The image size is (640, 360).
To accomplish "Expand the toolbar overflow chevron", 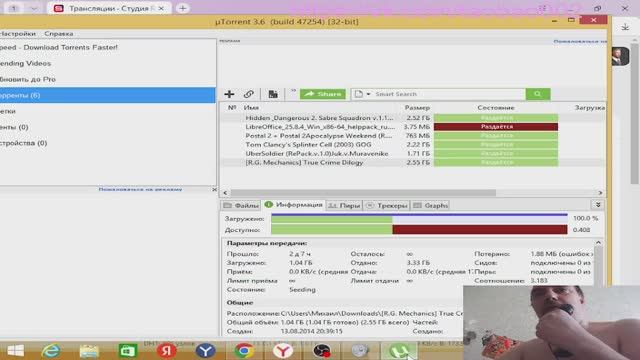I will (x=293, y=91).
